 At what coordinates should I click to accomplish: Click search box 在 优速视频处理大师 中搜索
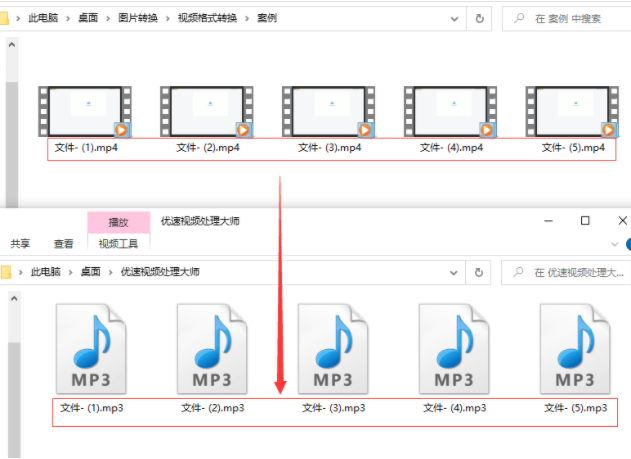(x=567, y=272)
